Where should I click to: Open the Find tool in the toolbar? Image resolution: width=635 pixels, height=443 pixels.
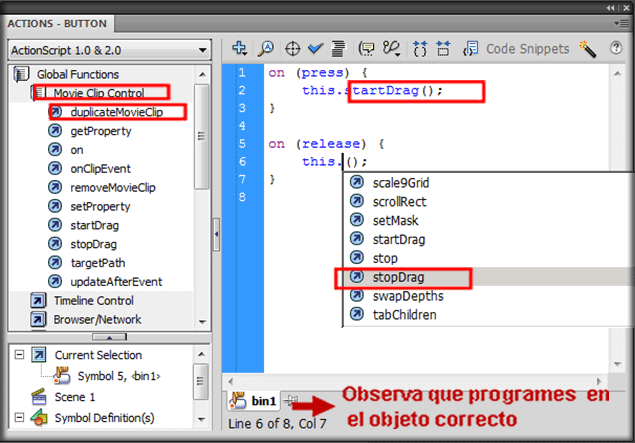(265, 48)
